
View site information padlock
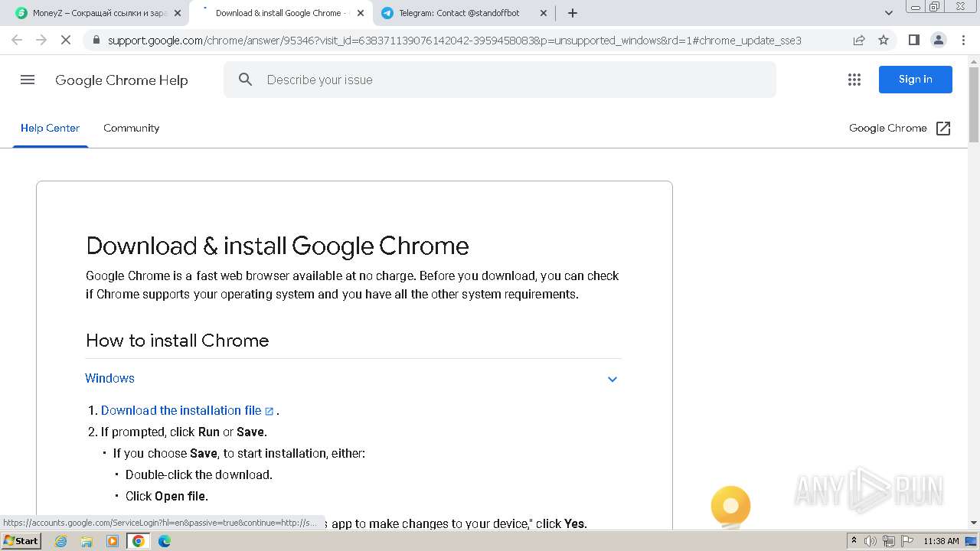[x=96, y=40]
